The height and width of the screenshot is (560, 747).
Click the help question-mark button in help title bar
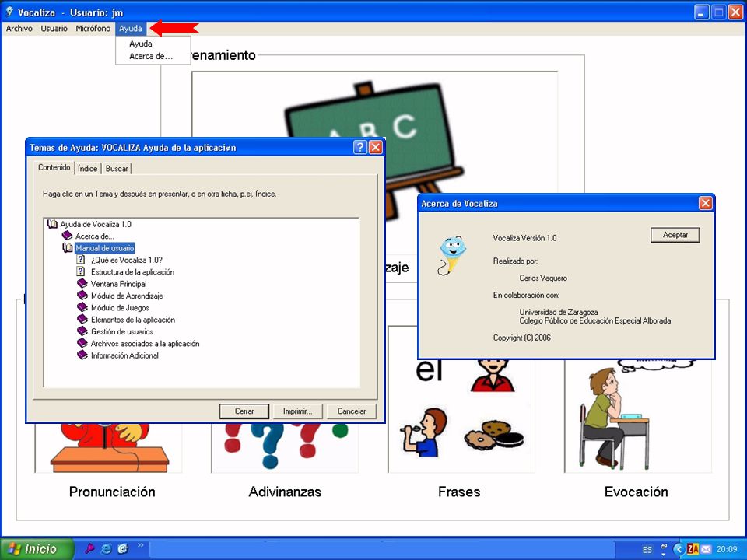pyautogui.click(x=360, y=147)
